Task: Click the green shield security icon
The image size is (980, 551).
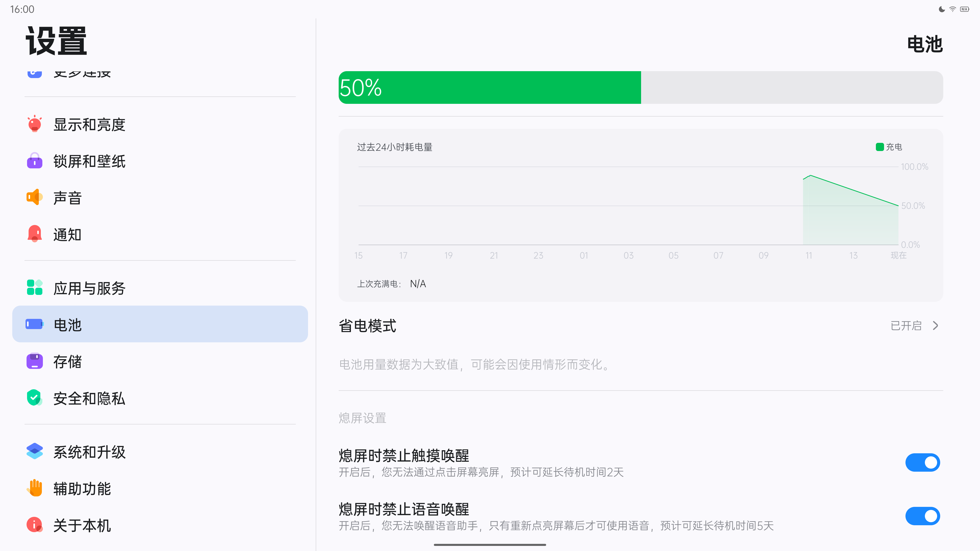Action: 35,398
